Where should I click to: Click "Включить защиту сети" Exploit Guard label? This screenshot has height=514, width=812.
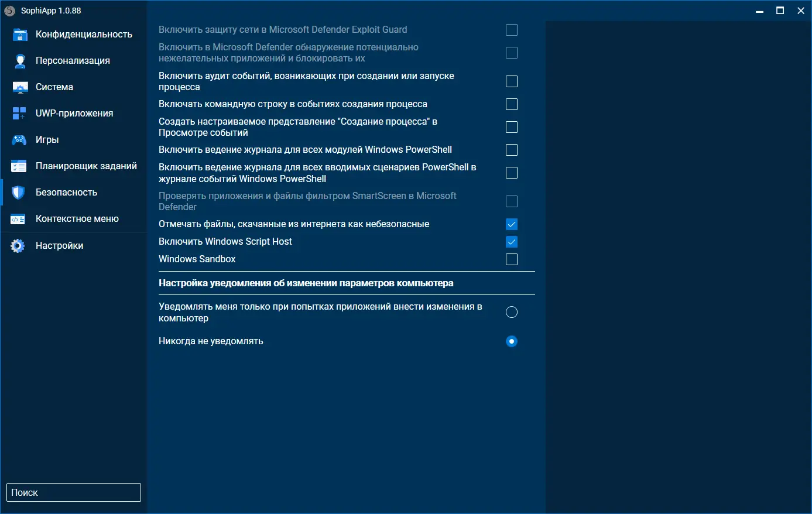[283, 30]
